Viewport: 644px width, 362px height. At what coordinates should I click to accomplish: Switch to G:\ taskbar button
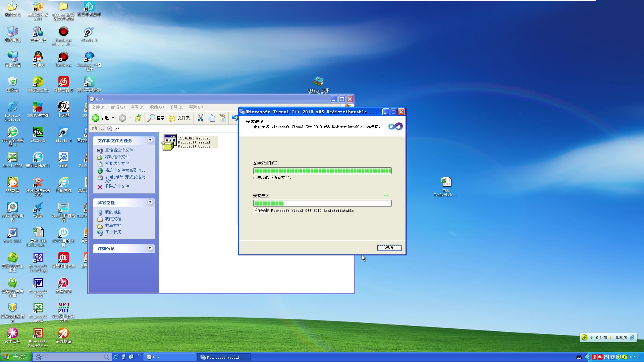pos(170,357)
